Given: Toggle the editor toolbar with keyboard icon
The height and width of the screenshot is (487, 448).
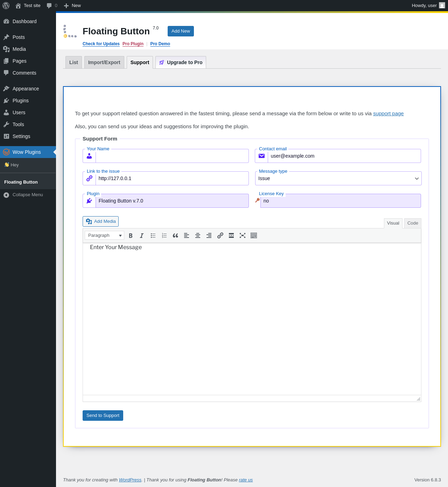Looking at the screenshot, I should coord(254,236).
